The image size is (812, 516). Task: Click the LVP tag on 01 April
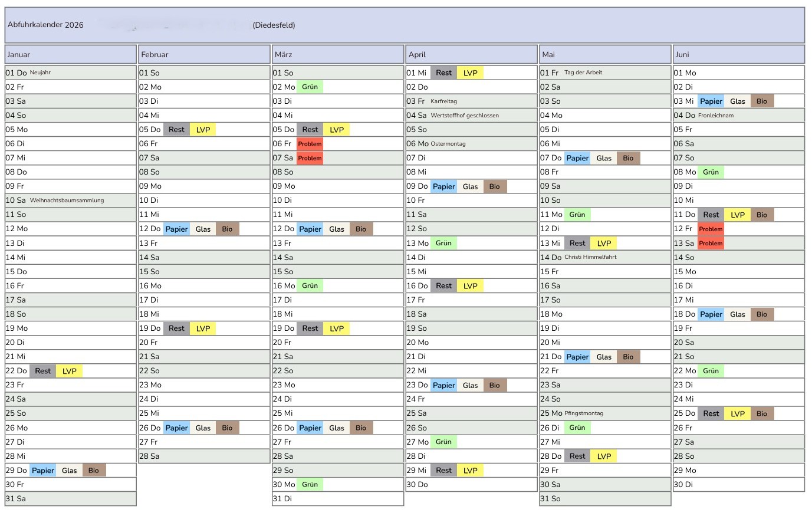click(470, 73)
